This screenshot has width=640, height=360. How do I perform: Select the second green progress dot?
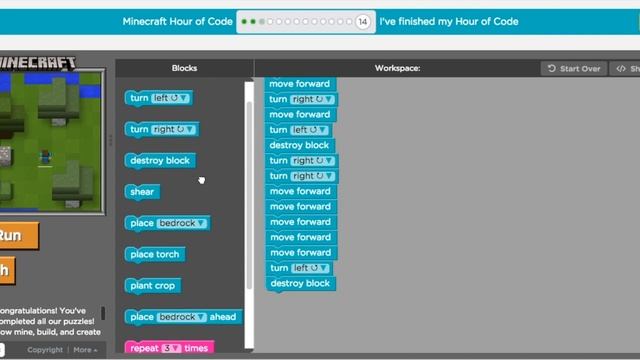[253, 22]
